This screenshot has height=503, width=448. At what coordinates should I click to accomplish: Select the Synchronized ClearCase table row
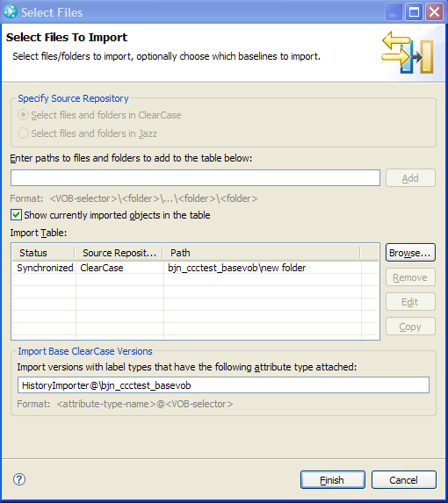point(195,268)
